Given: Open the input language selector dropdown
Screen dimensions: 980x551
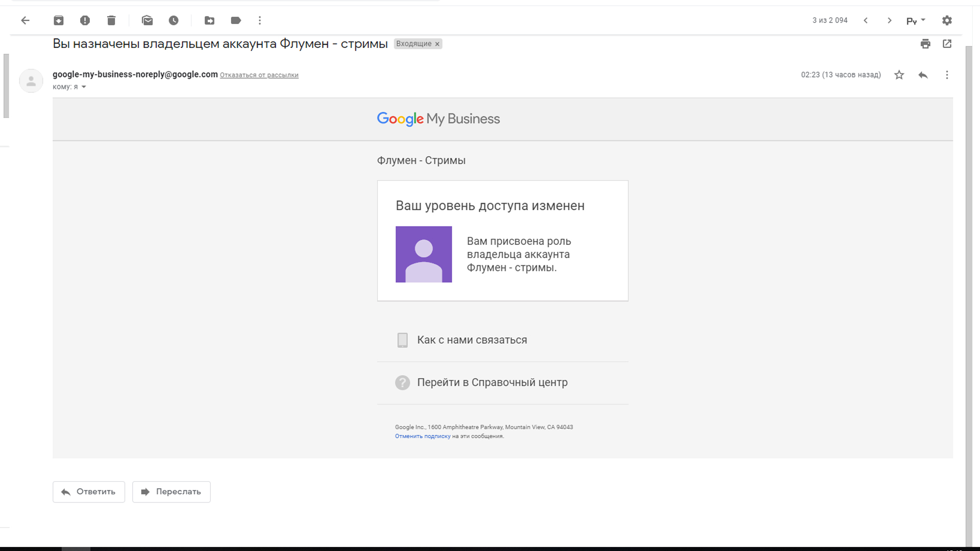Looking at the screenshot, I should (916, 20).
